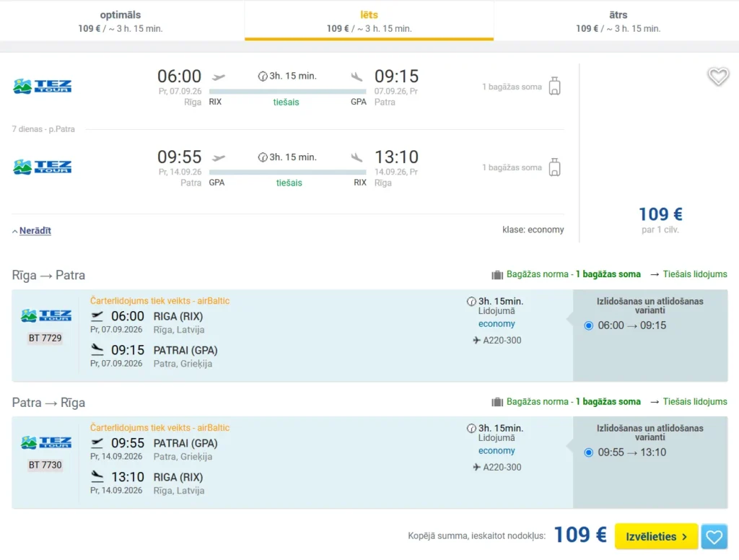Screen dimensions: 739x560
Task: Click the total 109 € sum at bottom
Action: pos(580,535)
